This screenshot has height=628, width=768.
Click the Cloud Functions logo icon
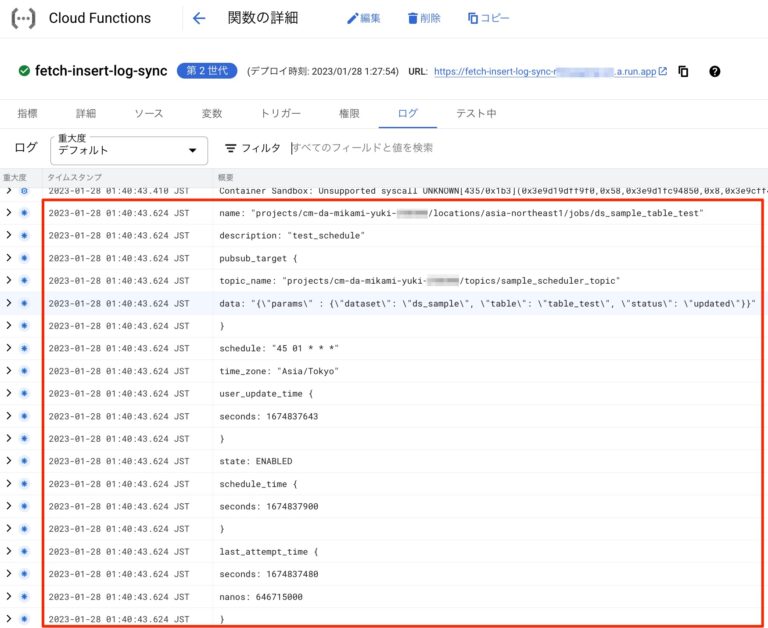pyautogui.click(x=23, y=19)
